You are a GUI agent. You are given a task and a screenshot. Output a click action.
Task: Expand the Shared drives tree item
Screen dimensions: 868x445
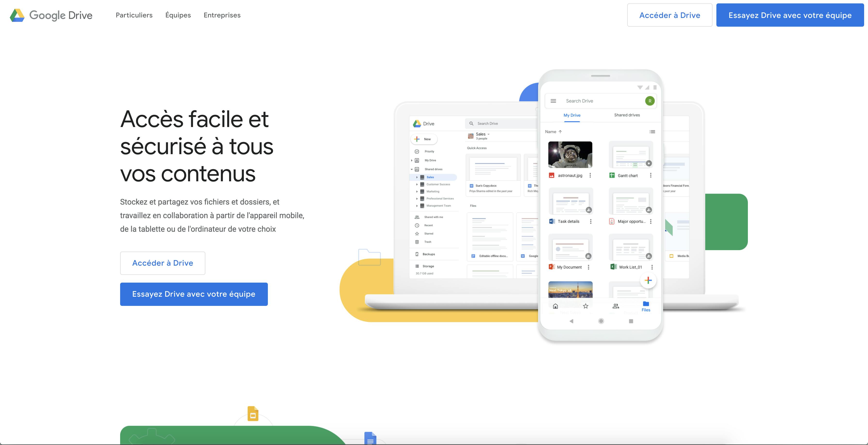pos(412,169)
